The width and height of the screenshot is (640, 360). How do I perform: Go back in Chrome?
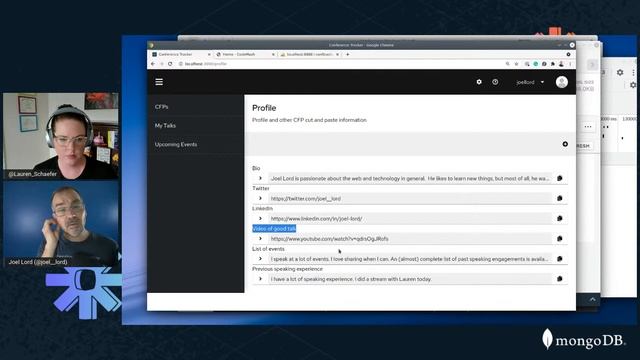153,64
